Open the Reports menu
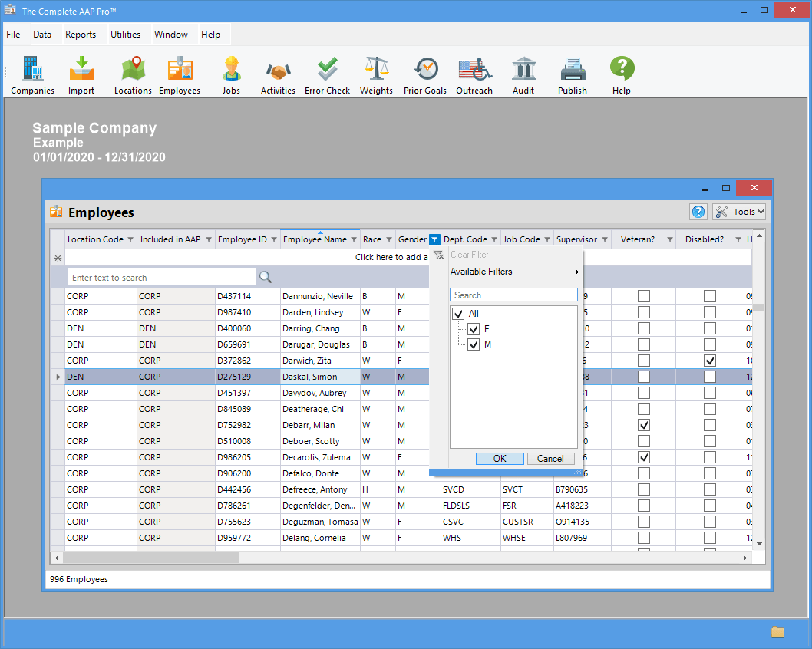This screenshot has height=649, width=812. click(x=81, y=35)
